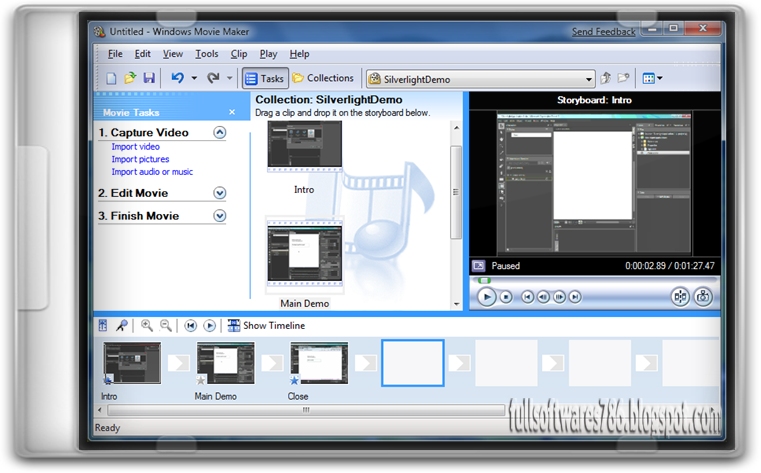Expand the Edit Movie section

point(220,193)
